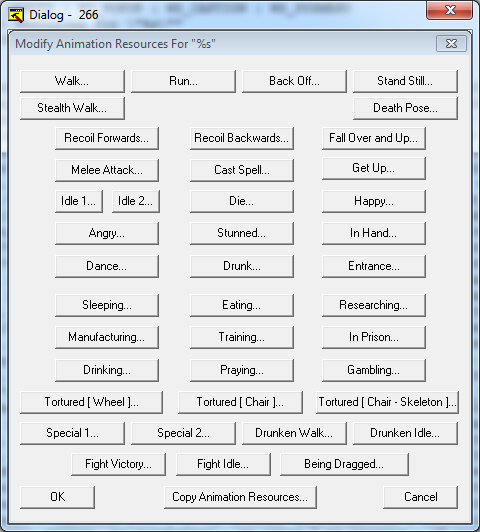This screenshot has width=480, height=532.
Task: Click the Get Up... button
Action: click(374, 168)
